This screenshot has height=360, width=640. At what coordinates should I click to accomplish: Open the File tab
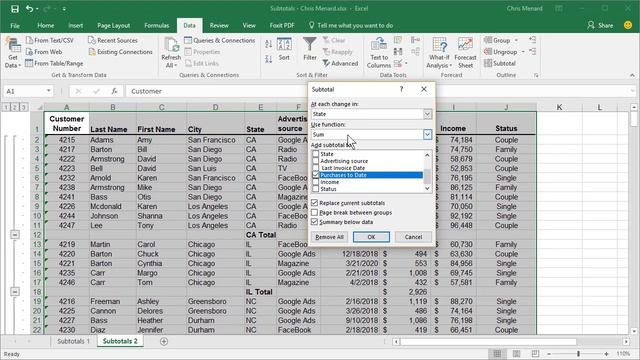(15, 25)
